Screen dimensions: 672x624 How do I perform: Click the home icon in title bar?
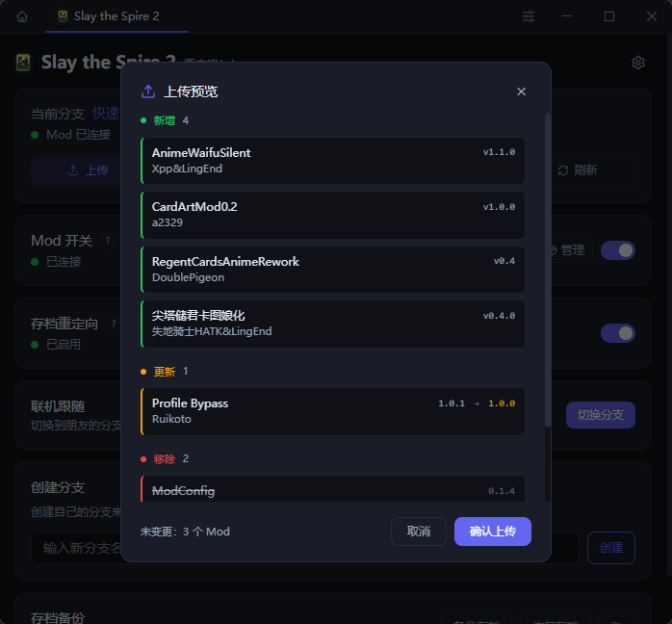(22, 16)
